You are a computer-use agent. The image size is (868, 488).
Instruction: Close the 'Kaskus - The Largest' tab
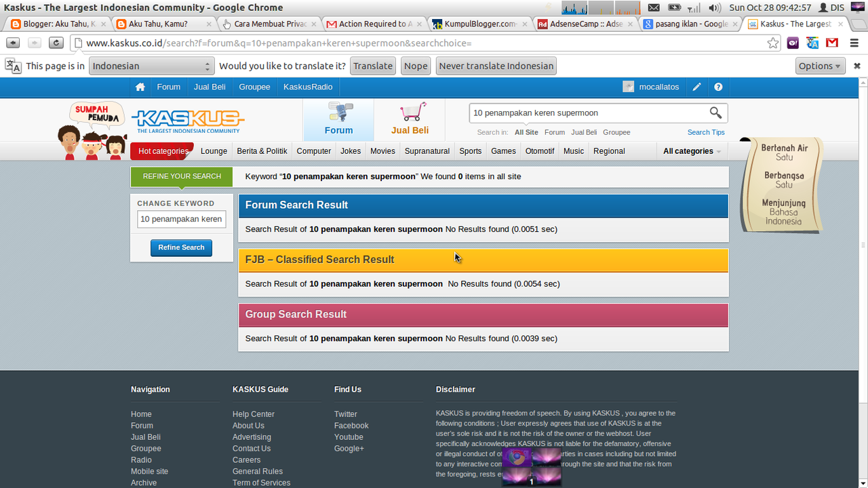[x=841, y=24]
